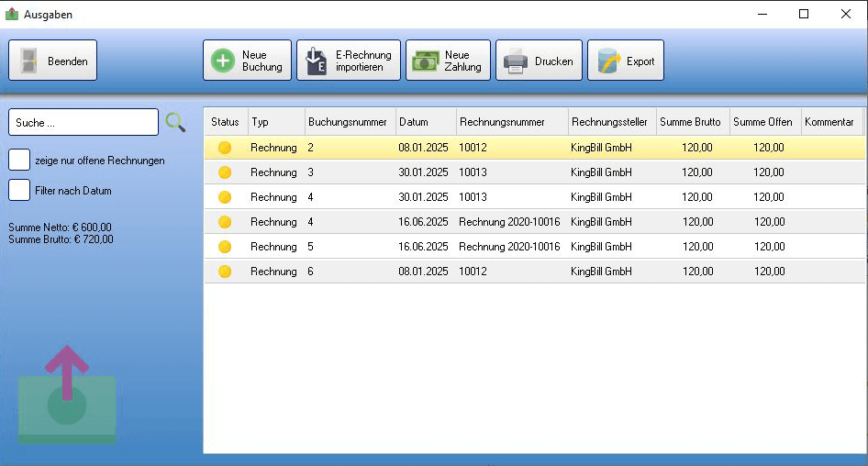Sort by Summe Offen column header
The width and height of the screenshot is (868, 466).
pyautogui.click(x=765, y=122)
